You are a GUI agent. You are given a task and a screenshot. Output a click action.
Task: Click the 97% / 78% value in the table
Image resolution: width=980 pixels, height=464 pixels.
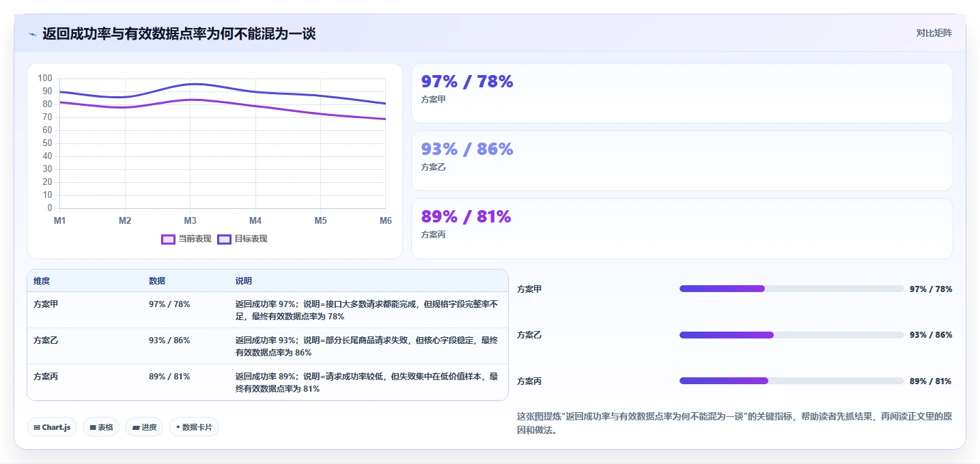pyautogui.click(x=169, y=304)
